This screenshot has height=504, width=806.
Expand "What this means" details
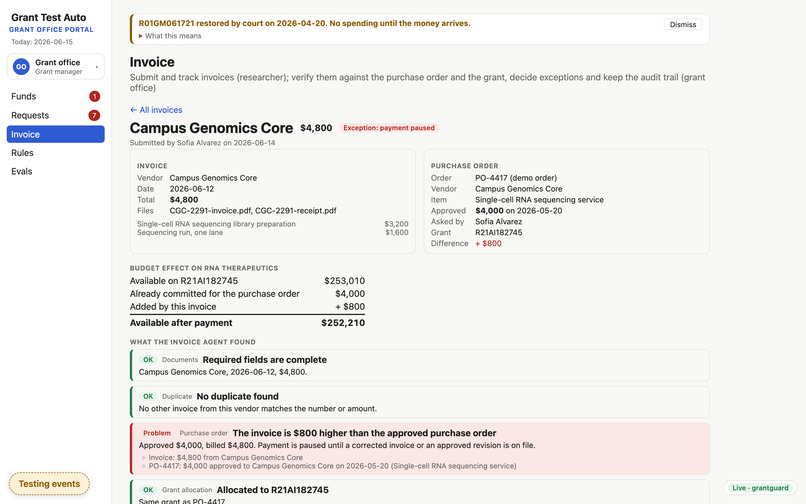pyautogui.click(x=170, y=36)
